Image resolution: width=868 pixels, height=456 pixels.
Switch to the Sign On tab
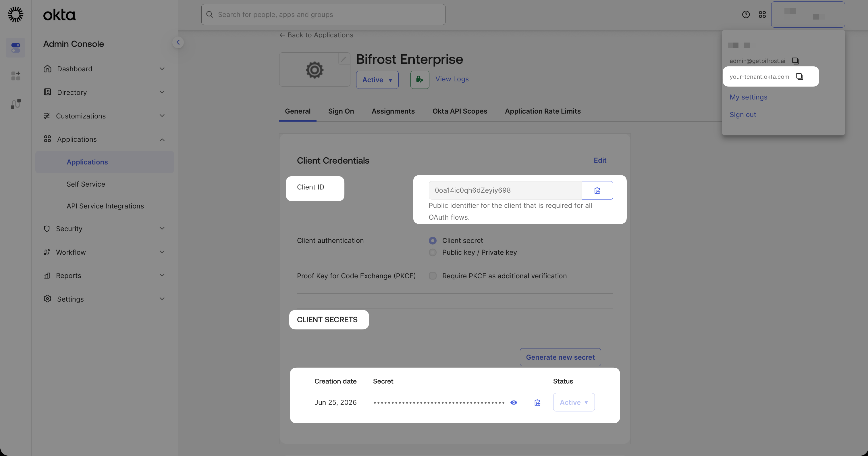tap(341, 111)
